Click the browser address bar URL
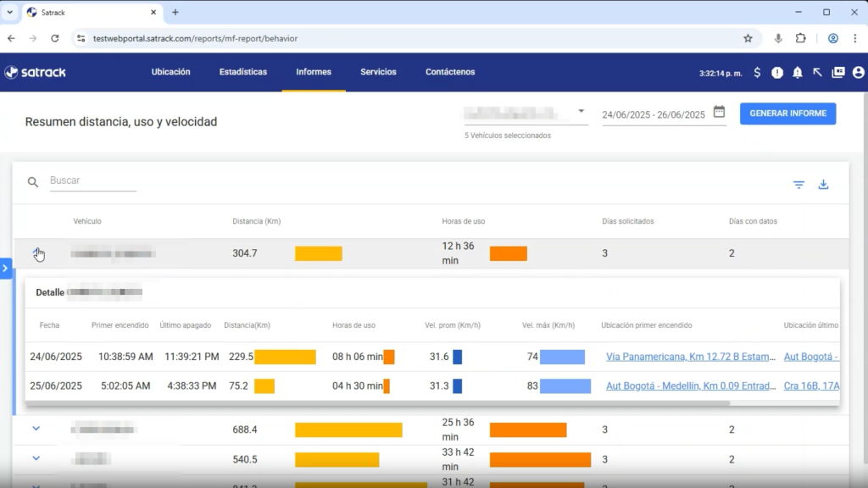This screenshot has width=868, height=488. [196, 38]
